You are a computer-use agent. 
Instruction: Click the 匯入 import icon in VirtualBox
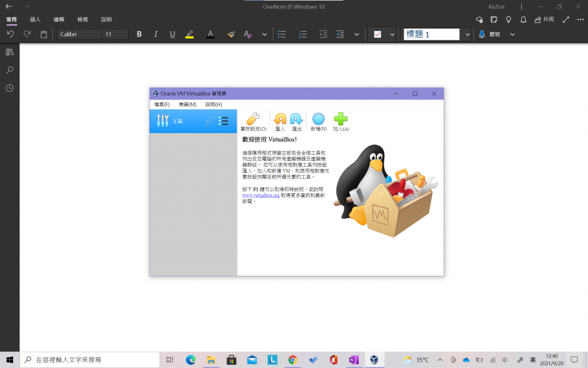click(x=280, y=122)
